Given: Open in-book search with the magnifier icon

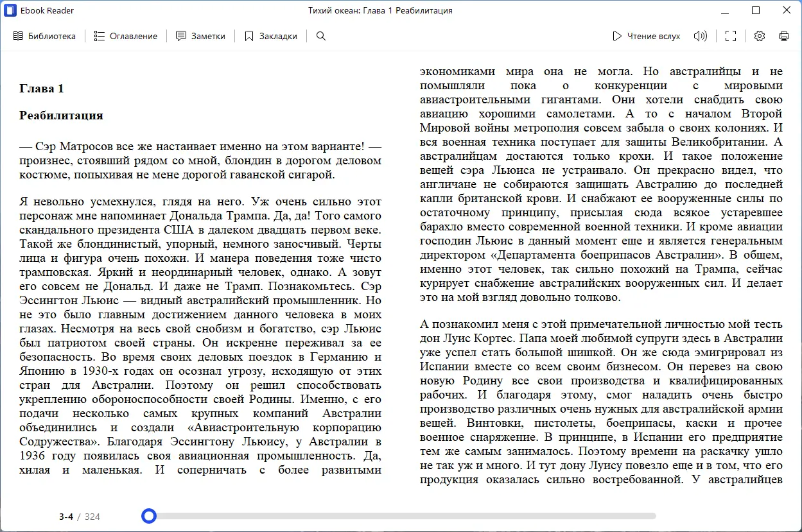Looking at the screenshot, I should pos(320,36).
